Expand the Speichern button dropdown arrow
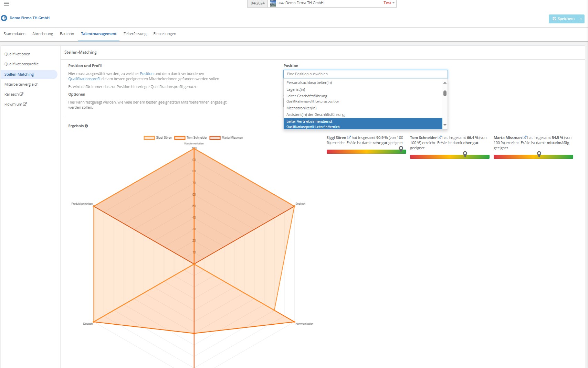This screenshot has width=588, height=368. pos(581,19)
